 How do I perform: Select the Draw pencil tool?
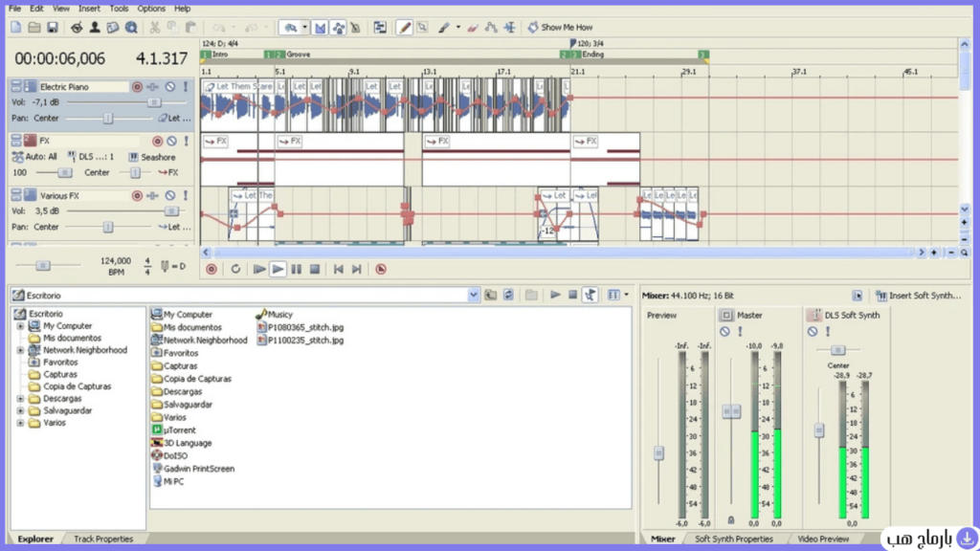pyautogui.click(x=405, y=28)
